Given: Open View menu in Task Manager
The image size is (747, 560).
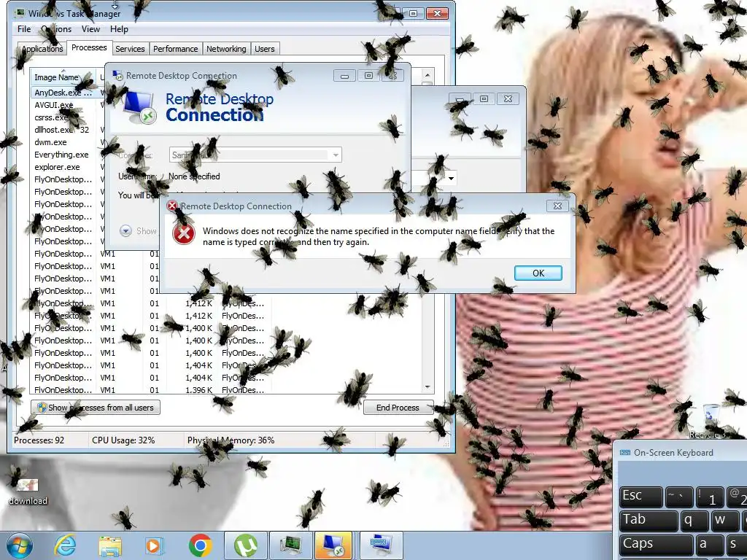Looking at the screenshot, I should [90, 29].
